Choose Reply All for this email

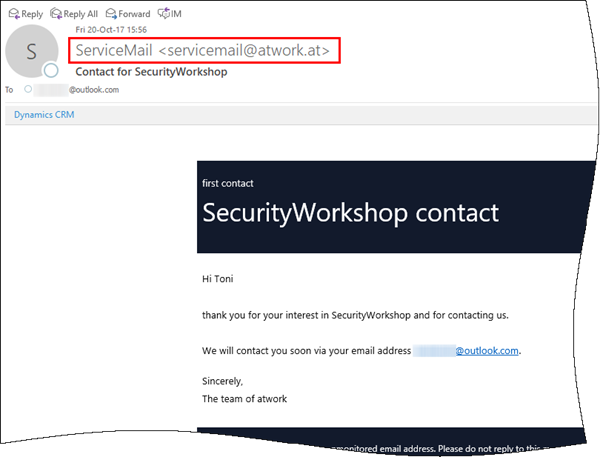74,14
